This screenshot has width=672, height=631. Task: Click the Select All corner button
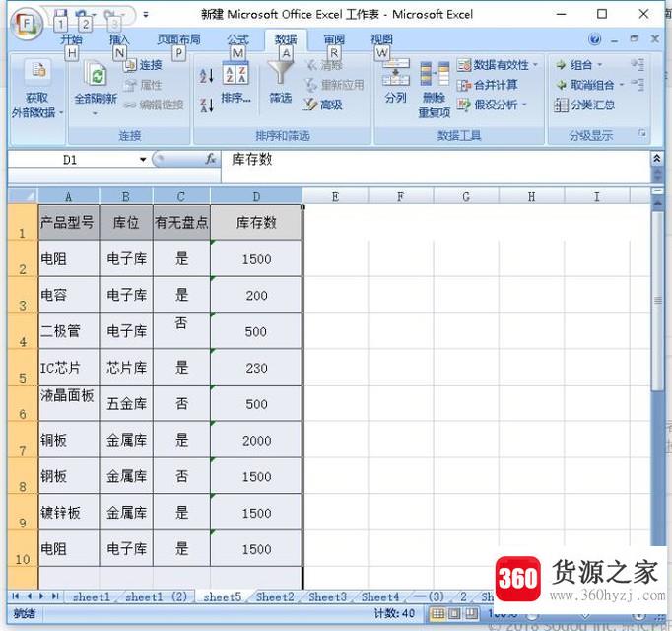23,196
